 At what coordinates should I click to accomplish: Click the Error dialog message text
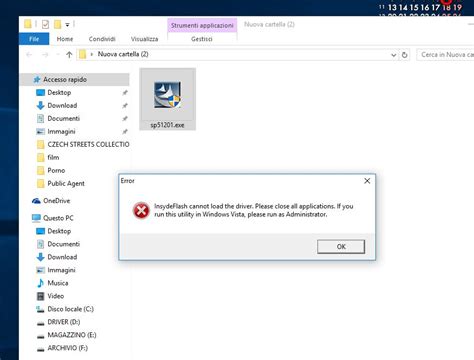(253, 210)
